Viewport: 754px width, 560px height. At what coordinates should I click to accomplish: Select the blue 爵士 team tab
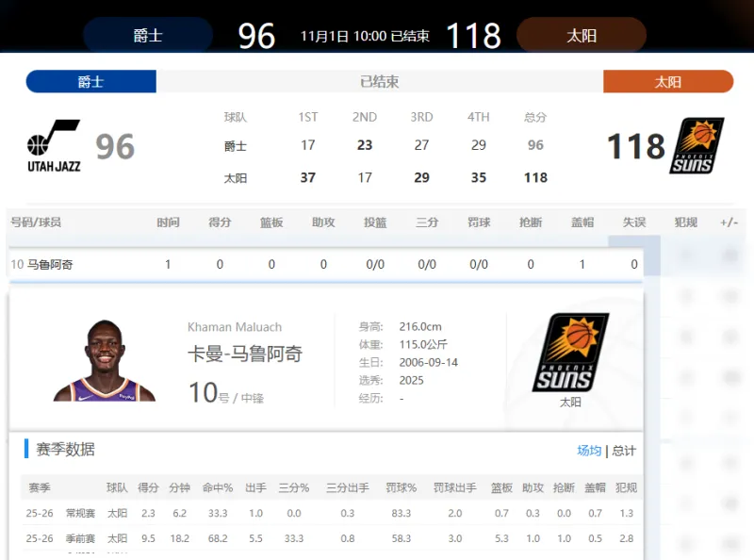(x=90, y=82)
